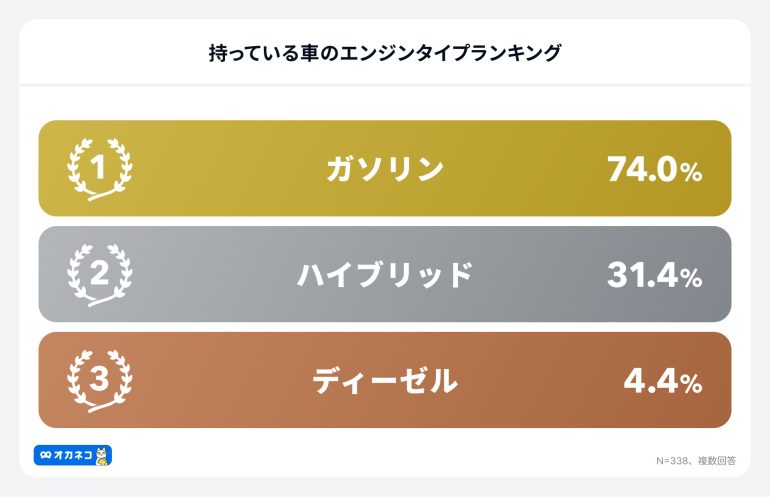Select the ハイブリッド label text
The image size is (770, 497).
tap(385, 275)
